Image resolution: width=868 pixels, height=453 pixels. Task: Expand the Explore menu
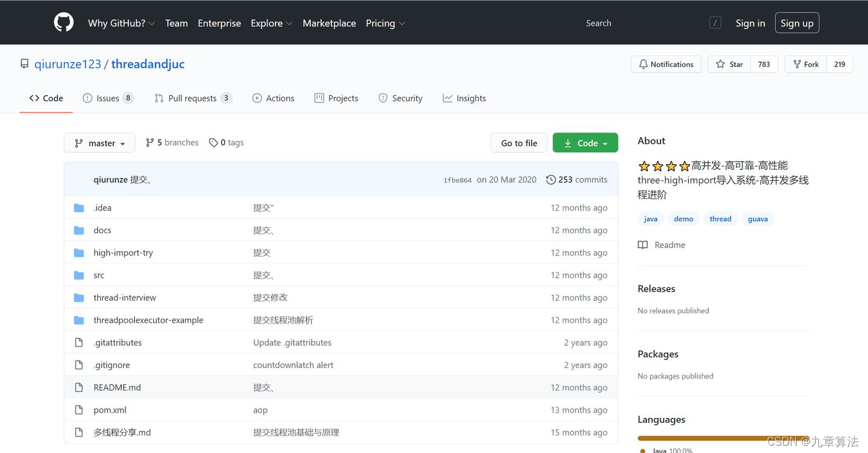[271, 23]
